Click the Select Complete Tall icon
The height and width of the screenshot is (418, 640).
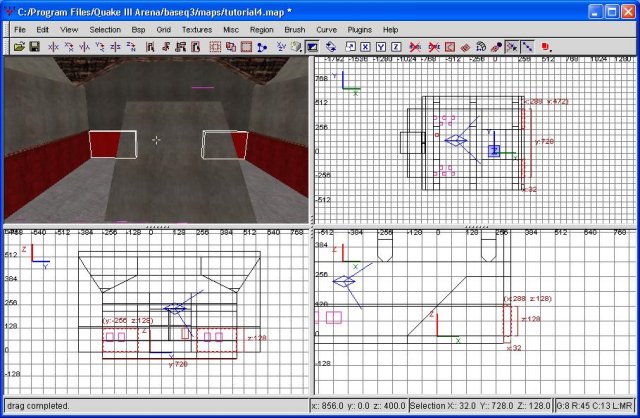pos(150,47)
